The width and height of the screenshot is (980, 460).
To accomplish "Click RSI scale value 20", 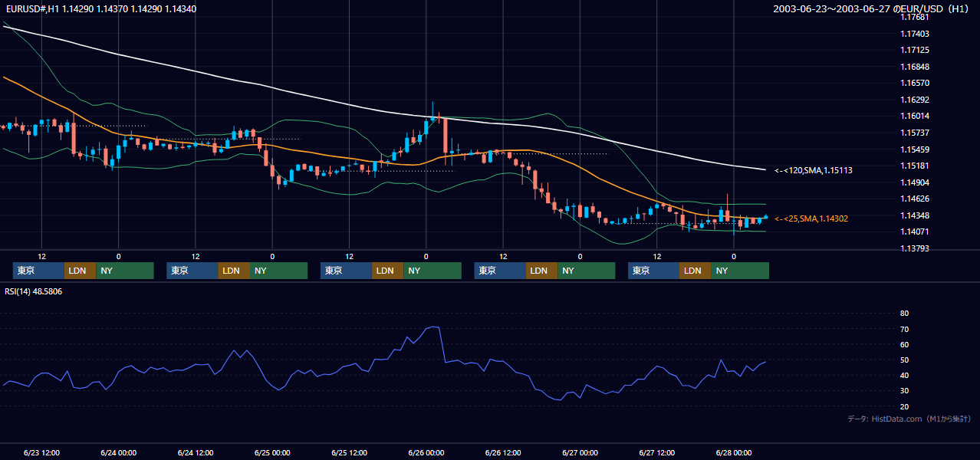I will click(x=904, y=406).
